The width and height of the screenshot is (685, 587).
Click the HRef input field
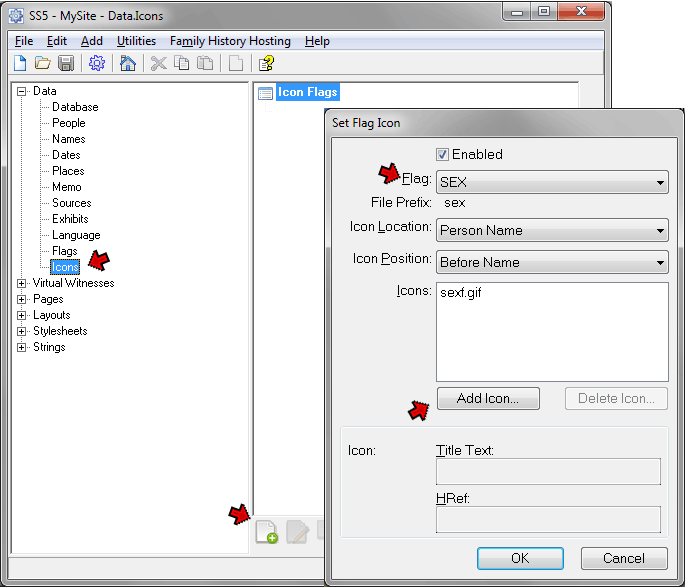point(548,519)
